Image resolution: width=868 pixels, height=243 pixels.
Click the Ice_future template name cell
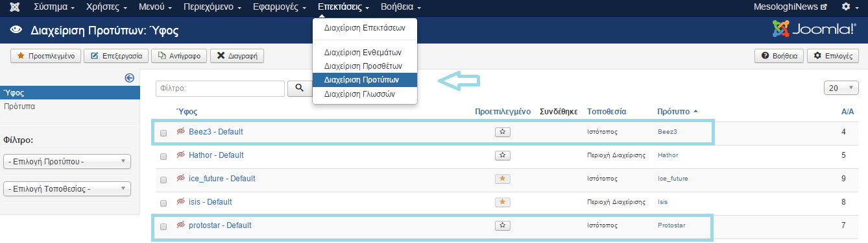pos(673,179)
